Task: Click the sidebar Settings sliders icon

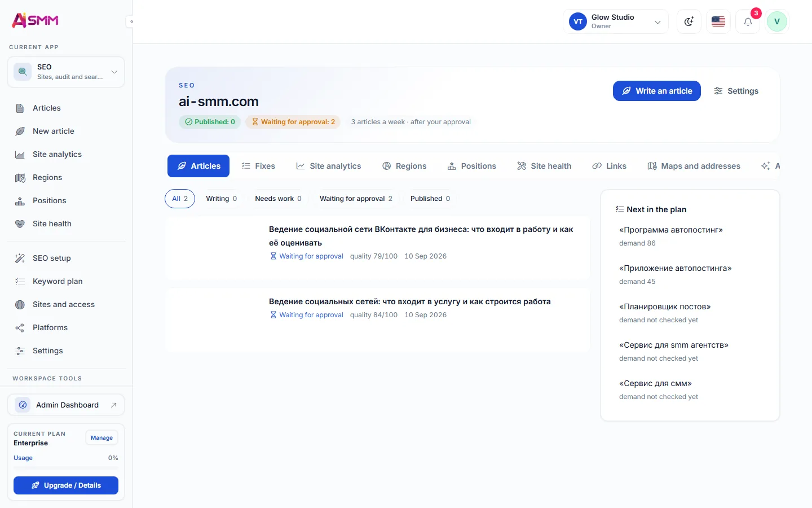Action: (x=20, y=351)
